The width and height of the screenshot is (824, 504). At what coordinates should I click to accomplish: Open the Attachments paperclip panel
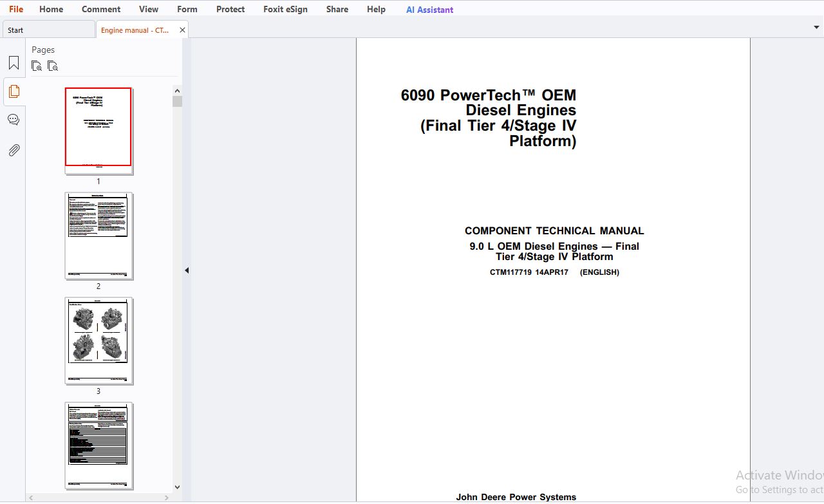coord(14,150)
